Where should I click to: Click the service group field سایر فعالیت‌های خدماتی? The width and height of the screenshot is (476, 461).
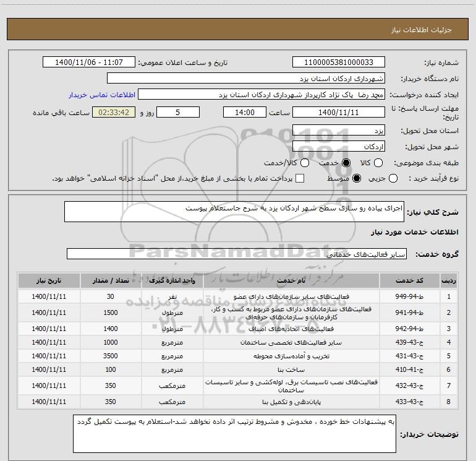(237, 254)
